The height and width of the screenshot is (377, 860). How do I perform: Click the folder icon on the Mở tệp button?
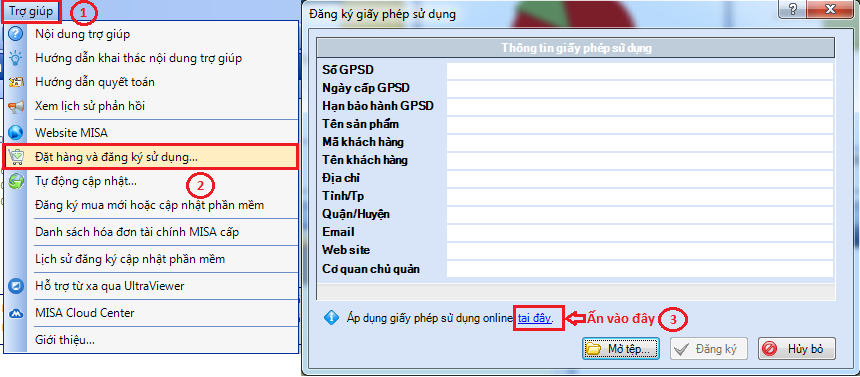tap(593, 348)
